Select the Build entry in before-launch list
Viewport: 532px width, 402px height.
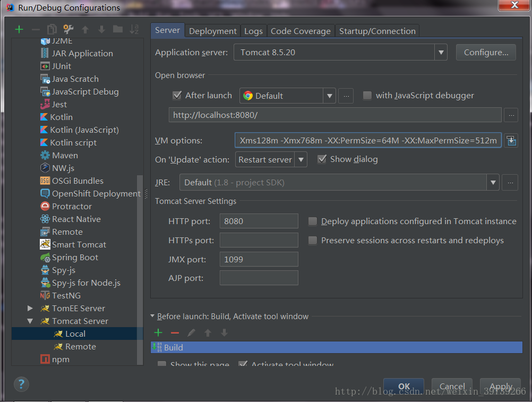click(x=337, y=347)
